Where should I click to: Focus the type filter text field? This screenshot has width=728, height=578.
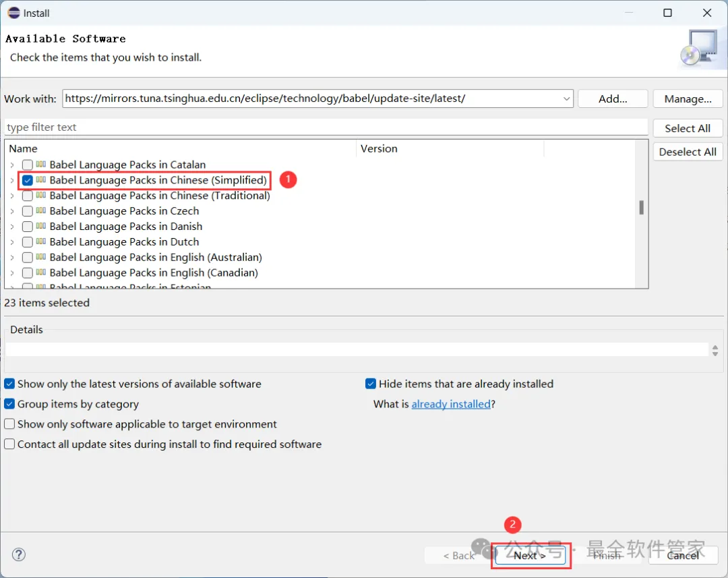point(326,127)
